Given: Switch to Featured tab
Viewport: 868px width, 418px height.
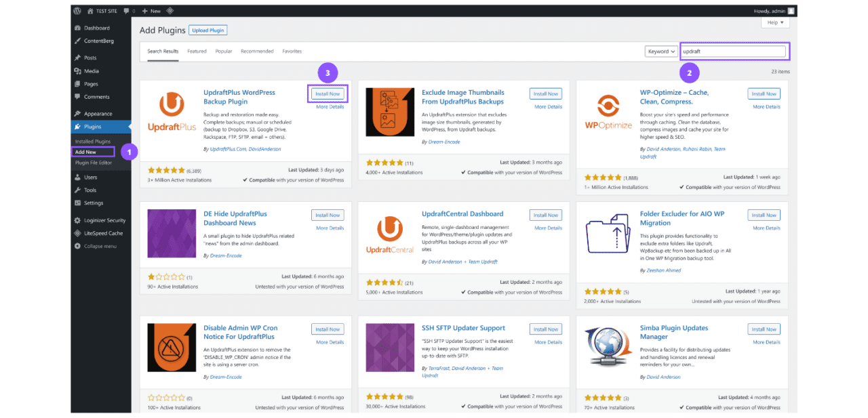Looking at the screenshot, I should tap(197, 51).
